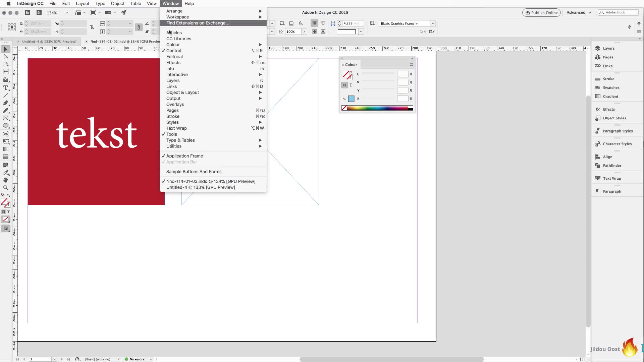Click the Publish Online button
Image resolution: width=644 pixels, height=362 pixels.
pyautogui.click(x=541, y=12)
